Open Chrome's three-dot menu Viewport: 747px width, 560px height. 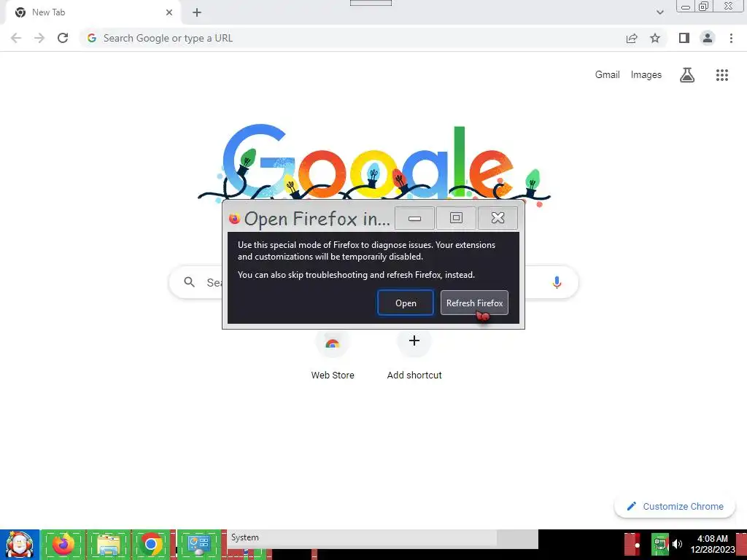coord(731,38)
